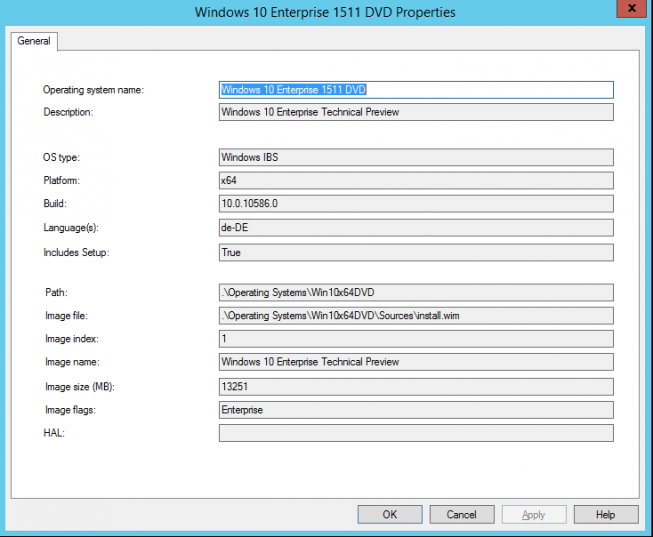653x537 pixels.
Task: Click the Apply button
Action: point(534,515)
